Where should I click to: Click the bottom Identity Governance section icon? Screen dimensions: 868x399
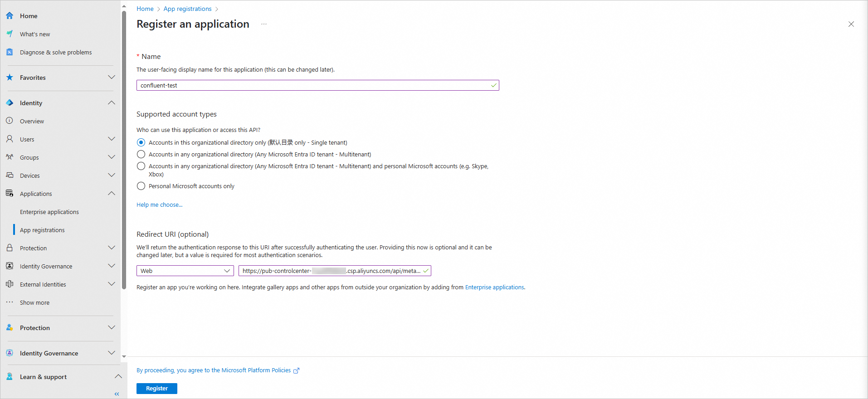coord(10,353)
